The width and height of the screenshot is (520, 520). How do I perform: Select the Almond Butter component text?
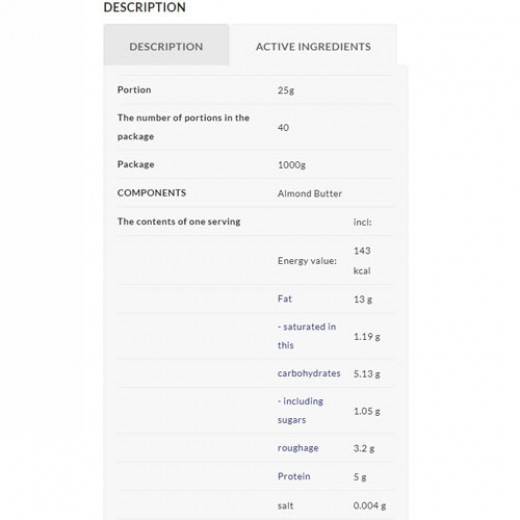pyautogui.click(x=309, y=193)
